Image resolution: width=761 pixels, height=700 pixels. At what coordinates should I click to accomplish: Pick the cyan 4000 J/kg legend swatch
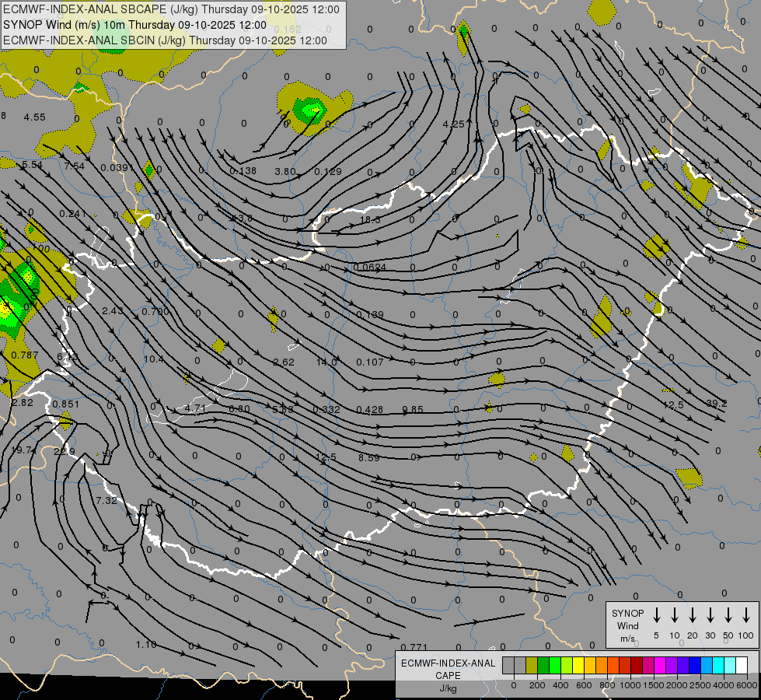click(x=718, y=665)
